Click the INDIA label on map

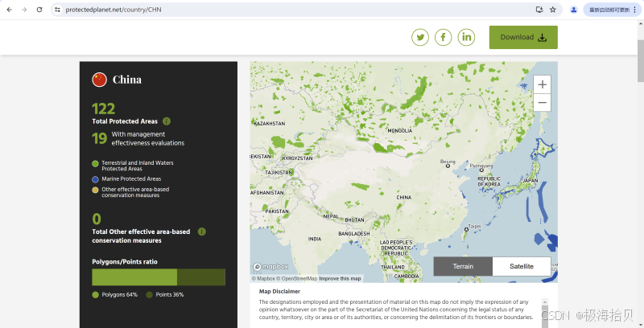(x=315, y=239)
